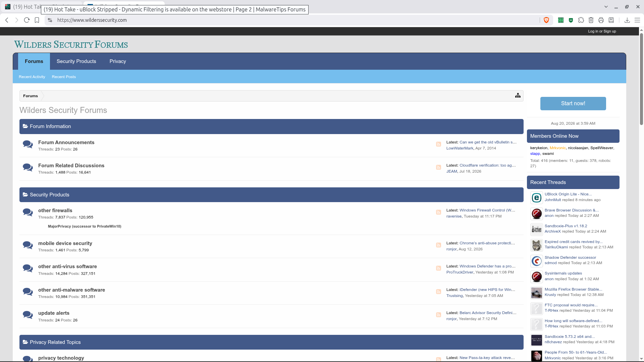Click online member Mrkvonic

coord(557,148)
